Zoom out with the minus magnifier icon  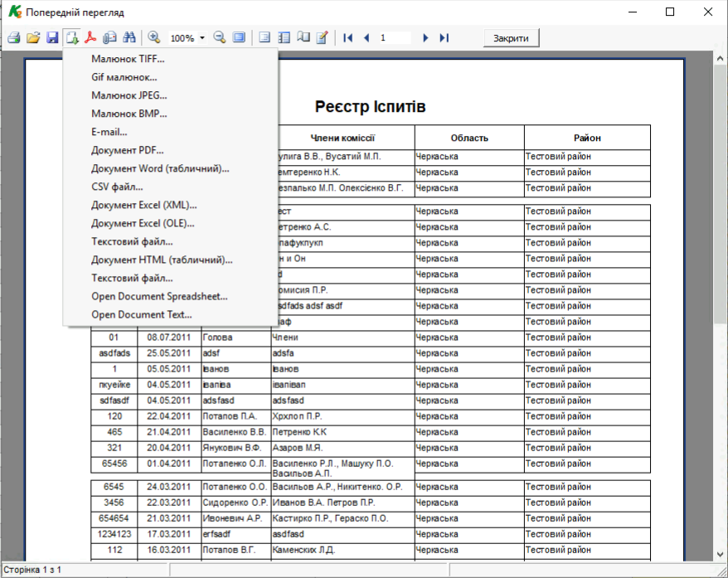pyautogui.click(x=219, y=37)
